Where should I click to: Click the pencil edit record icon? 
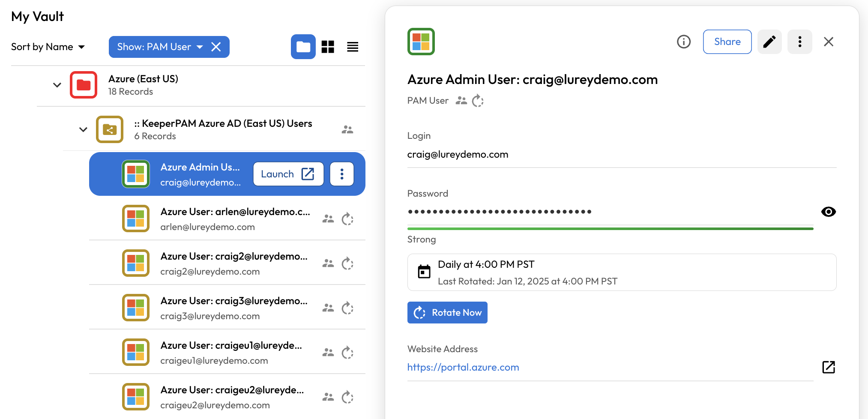tap(769, 42)
